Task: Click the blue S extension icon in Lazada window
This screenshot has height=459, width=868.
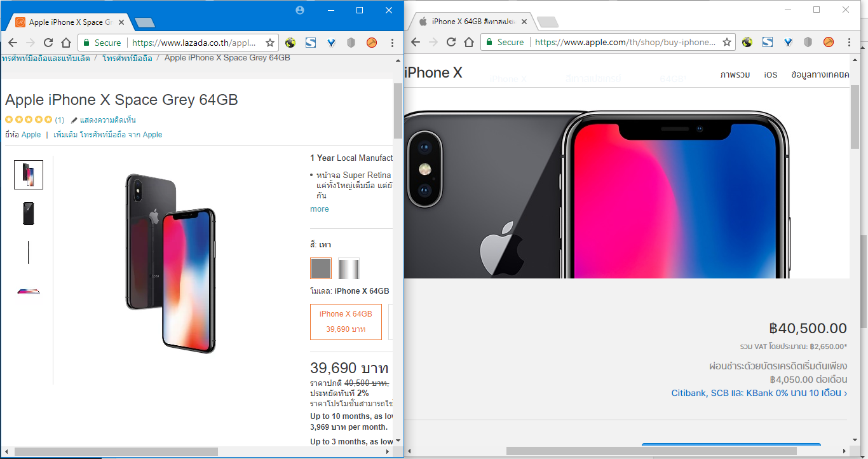Action: [x=311, y=43]
